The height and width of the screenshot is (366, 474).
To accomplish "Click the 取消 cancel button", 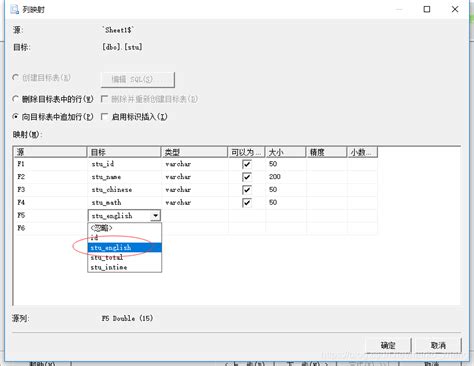I will click(438, 345).
